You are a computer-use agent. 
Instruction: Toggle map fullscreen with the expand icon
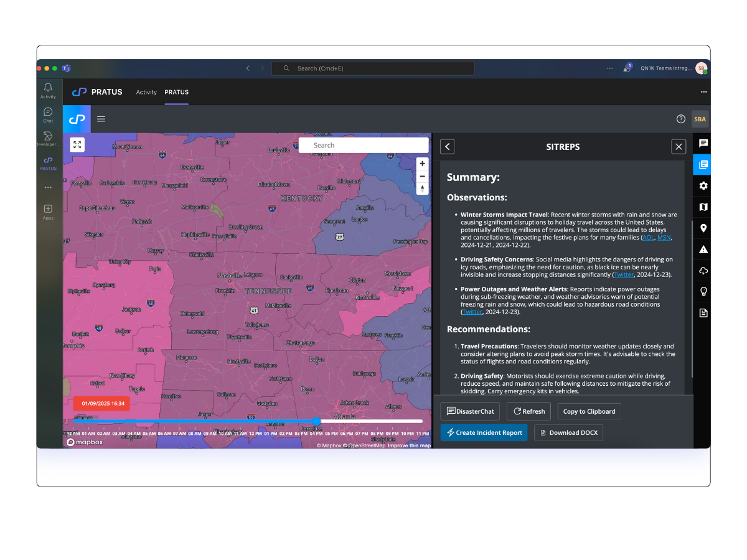click(x=77, y=145)
